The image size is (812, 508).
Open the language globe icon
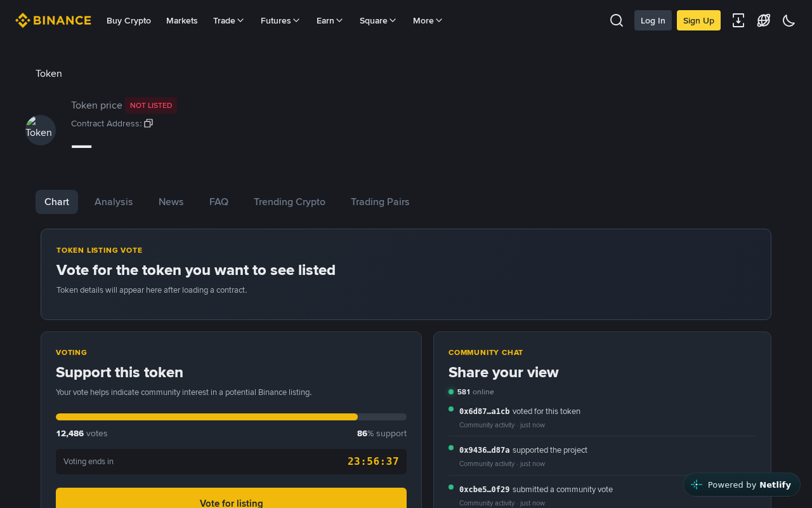pos(764,20)
